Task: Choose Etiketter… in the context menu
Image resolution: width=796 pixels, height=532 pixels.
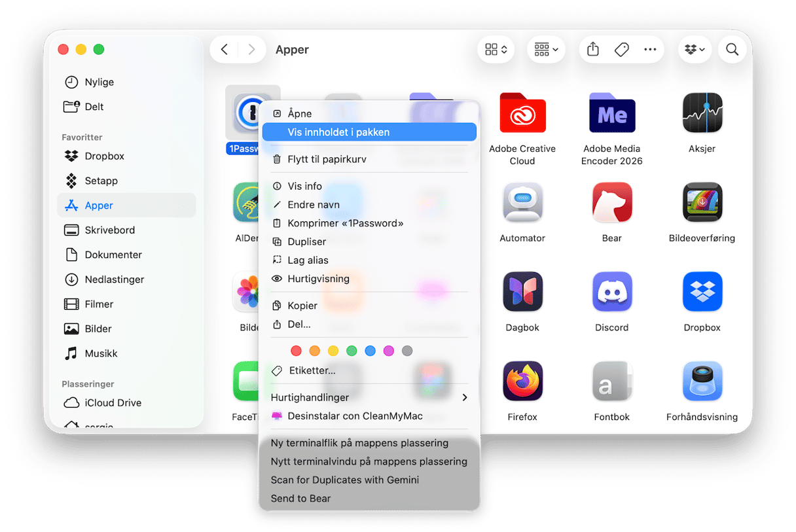Action: click(370, 370)
